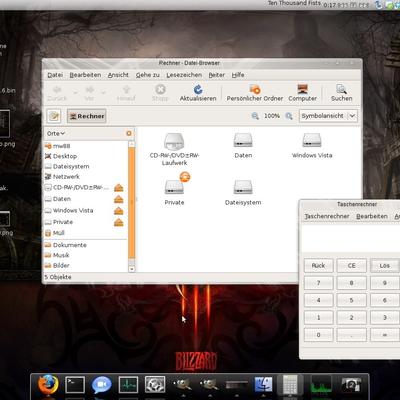This screenshot has height=400, width=400.
Task: Open the Symbolansicht view dropdown
Action: 328,116
